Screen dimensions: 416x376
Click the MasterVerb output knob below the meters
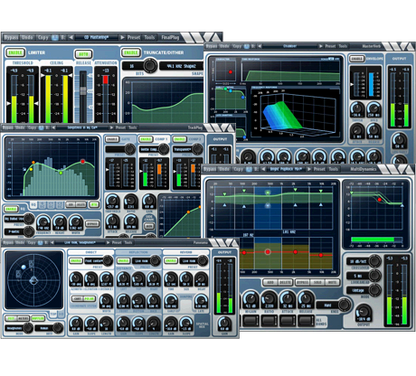399,140
